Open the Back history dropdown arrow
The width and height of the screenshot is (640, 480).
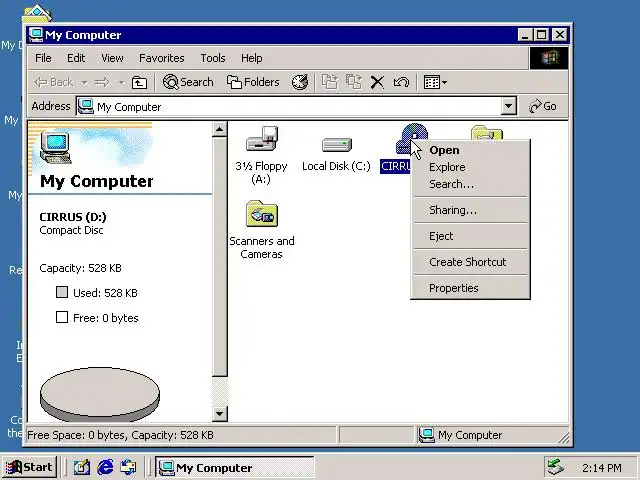[84, 82]
